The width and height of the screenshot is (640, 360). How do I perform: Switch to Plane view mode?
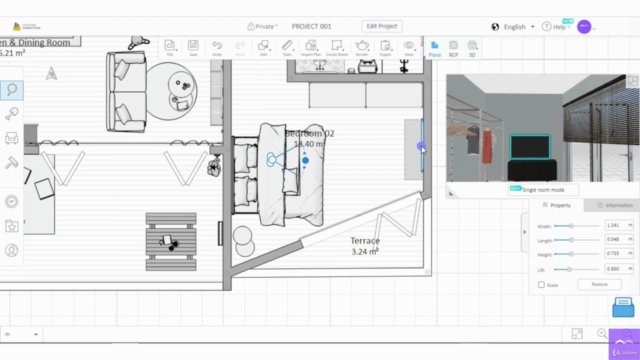(435, 49)
